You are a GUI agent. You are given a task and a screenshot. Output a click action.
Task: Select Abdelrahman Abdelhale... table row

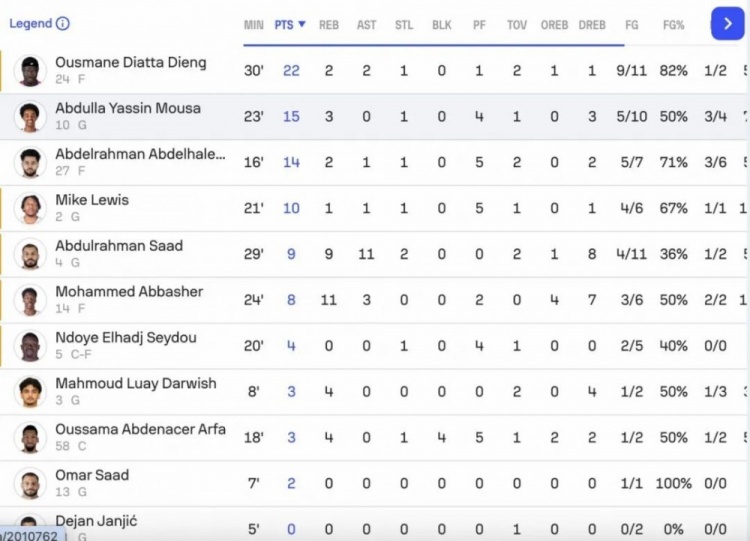click(x=373, y=163)
